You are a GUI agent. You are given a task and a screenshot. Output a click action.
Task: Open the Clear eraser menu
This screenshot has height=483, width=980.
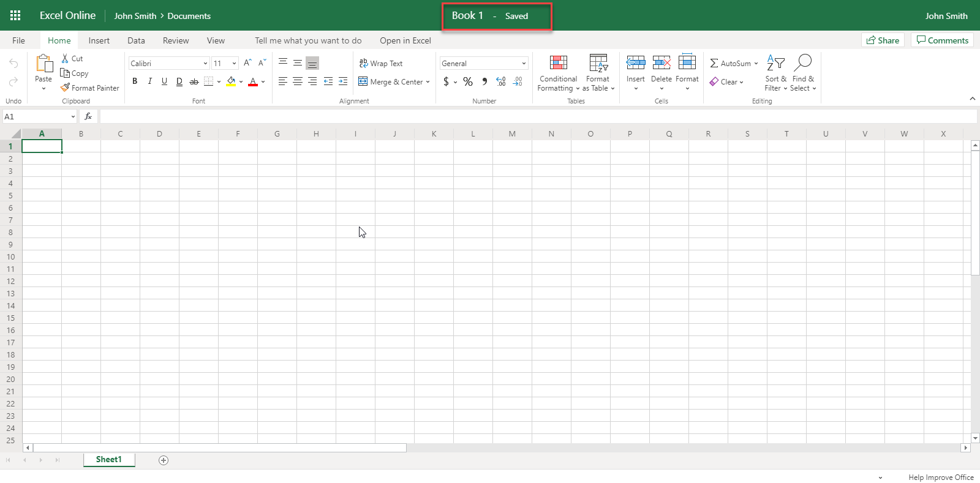726,81
